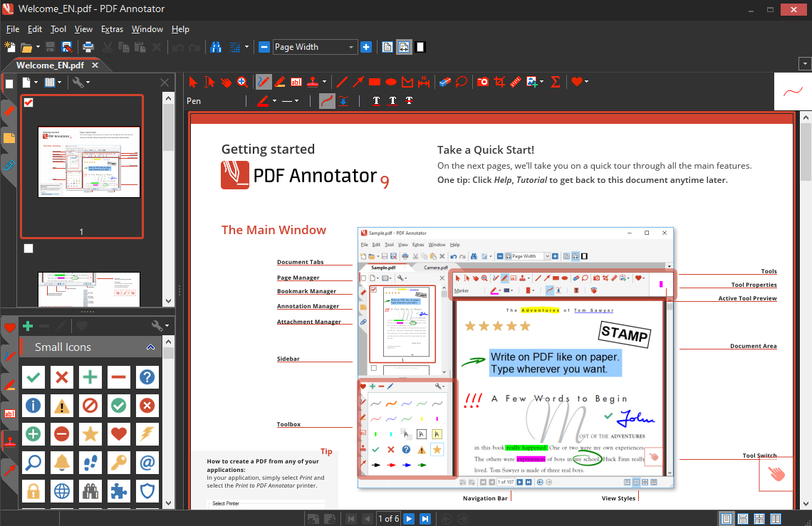
Task: Choose the Eraser tool
Action: [445, 82]
